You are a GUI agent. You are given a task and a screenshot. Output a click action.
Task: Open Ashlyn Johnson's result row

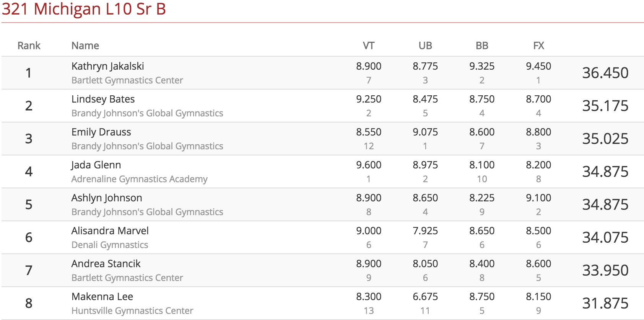[322, 204]
